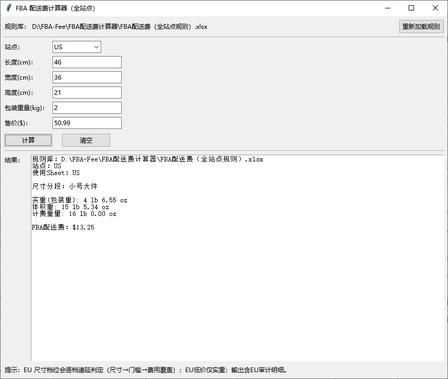Click the length (cm) field showing 46
Screen dimensions: 448x379
click(x=87, y=62)
